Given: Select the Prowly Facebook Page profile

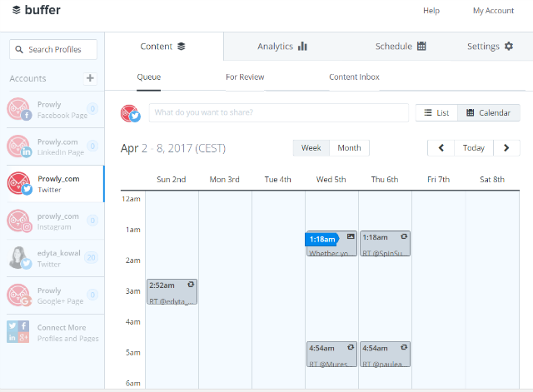Looking at the screenshot, I should pos(55,109).
